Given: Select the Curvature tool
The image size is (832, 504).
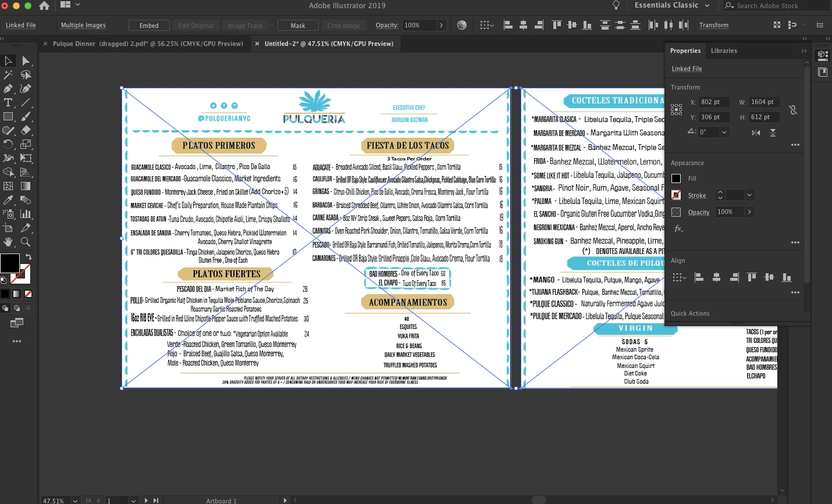Looking at the screenshot, I should pyautogui.click(x=26, y=88).
